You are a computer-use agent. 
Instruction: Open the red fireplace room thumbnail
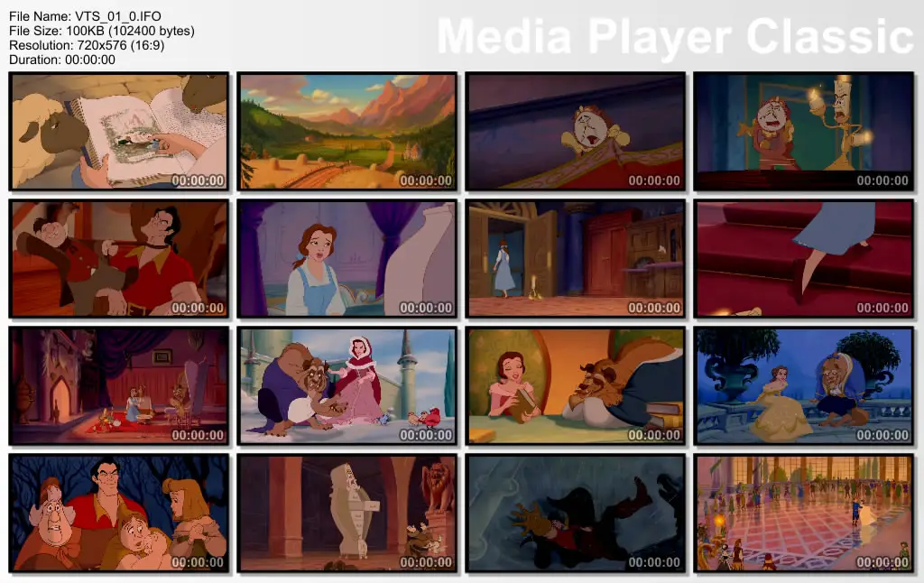119,386
